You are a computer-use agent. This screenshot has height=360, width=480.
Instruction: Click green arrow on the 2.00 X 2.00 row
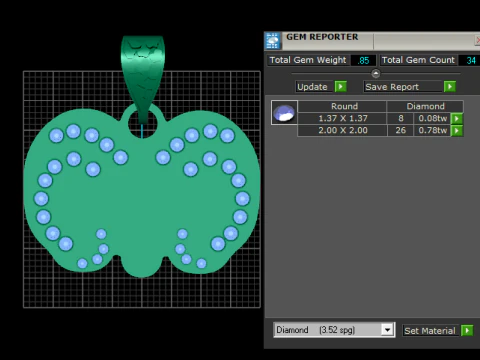point(457,130)
